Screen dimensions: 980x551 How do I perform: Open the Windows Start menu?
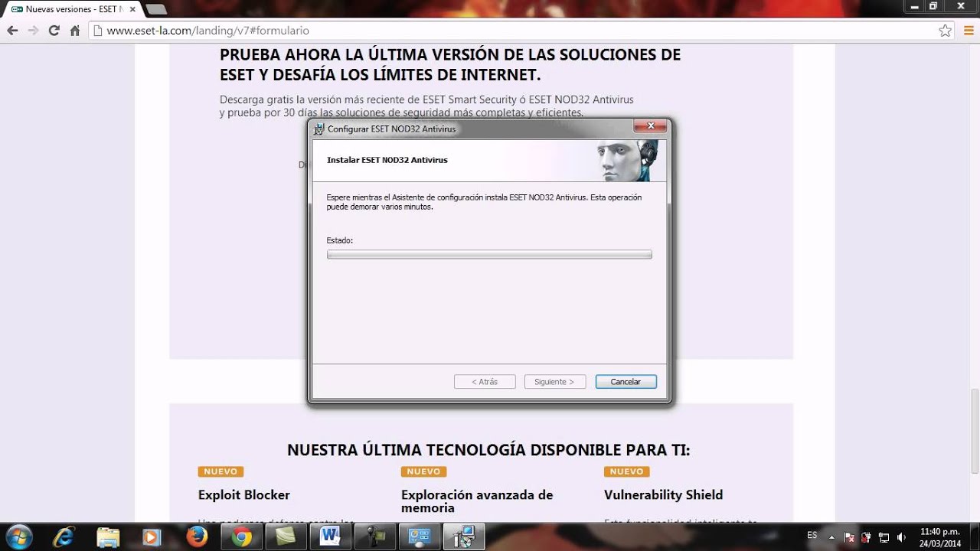coord(18,536)
